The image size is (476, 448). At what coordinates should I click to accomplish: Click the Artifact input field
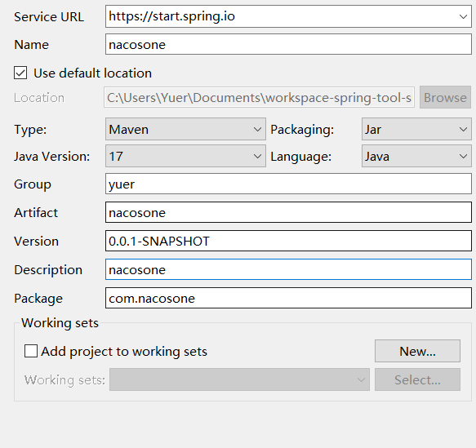click(288, 212)
